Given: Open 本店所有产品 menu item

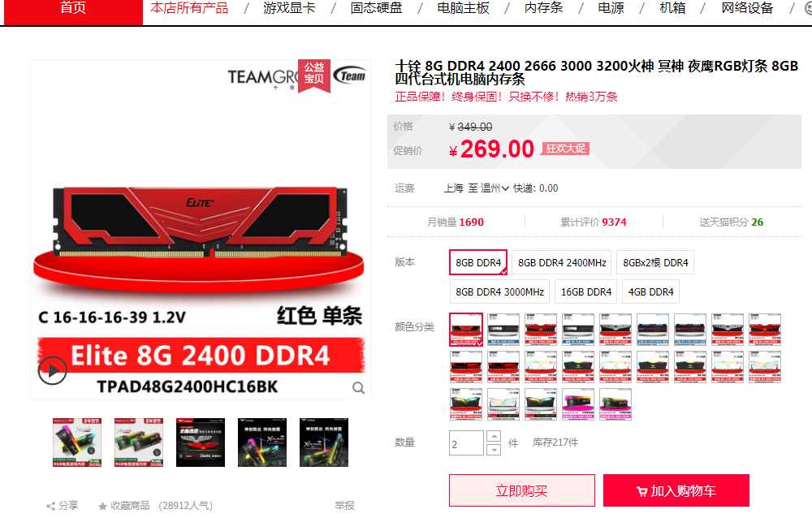Looking at the screenshot, I should click(189, 8).
